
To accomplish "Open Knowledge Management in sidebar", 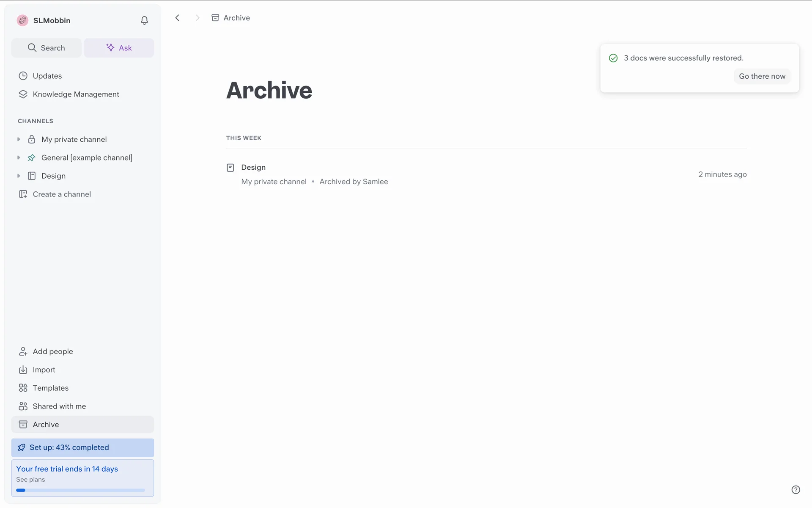I will (76, 94).
